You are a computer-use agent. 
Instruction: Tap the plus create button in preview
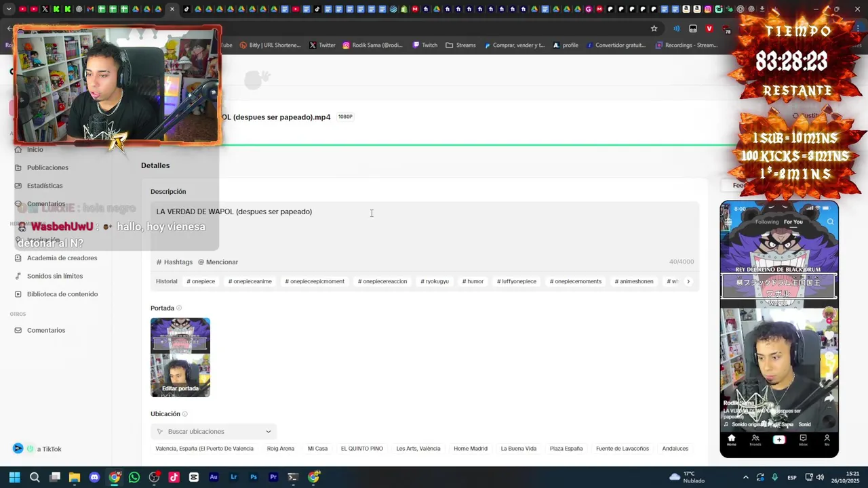(779, 439)
